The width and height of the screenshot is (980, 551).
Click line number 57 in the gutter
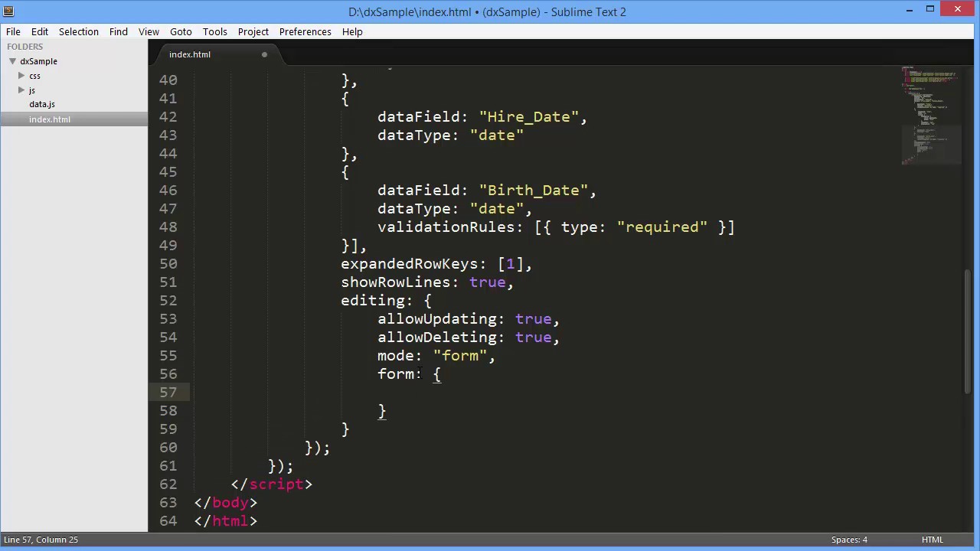click(168, 393)
